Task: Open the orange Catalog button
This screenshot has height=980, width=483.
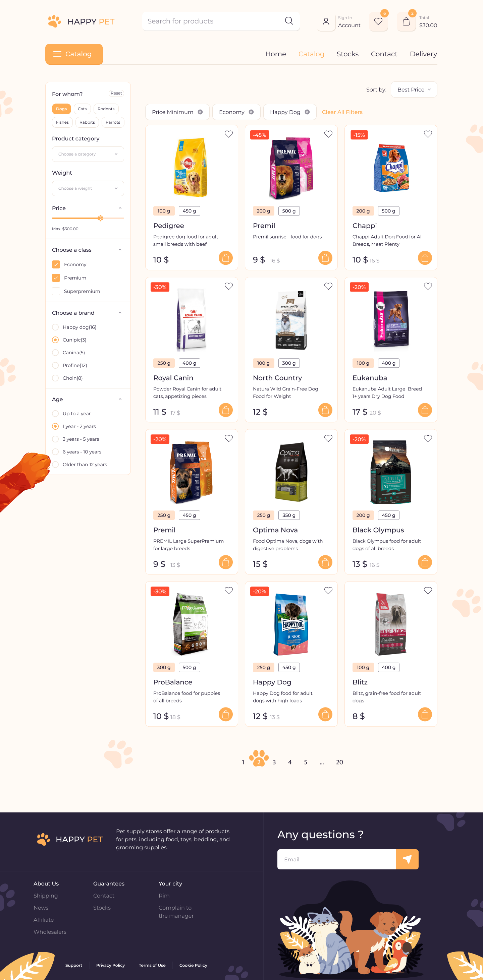Action: (x=74, y=54)
